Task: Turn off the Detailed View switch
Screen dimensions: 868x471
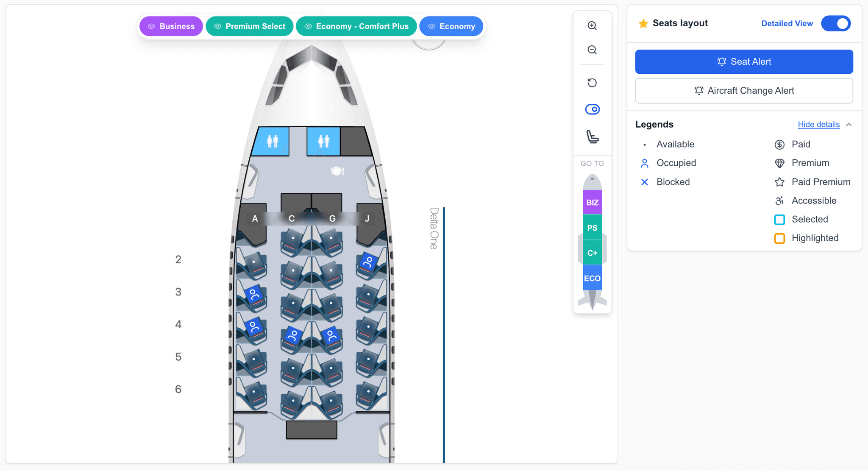Action: tap(835, 23)
